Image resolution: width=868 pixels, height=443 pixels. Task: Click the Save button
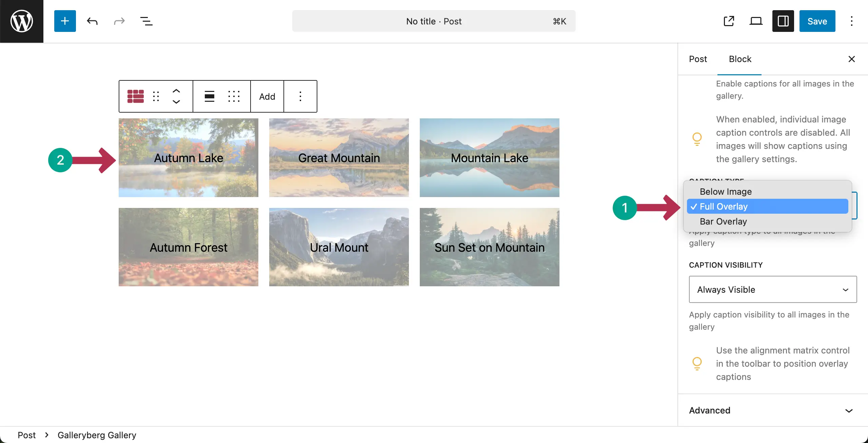coord(817,21)
